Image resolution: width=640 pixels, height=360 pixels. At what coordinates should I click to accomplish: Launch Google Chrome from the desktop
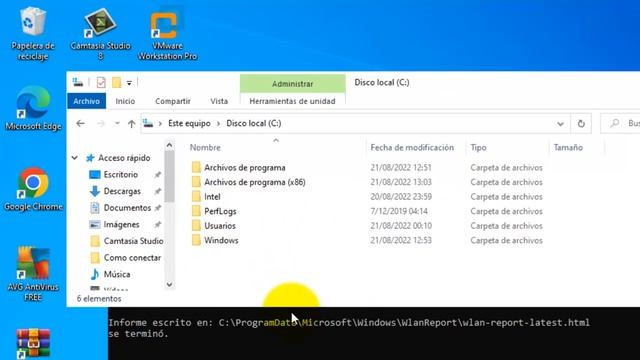(x=33, y=189)
